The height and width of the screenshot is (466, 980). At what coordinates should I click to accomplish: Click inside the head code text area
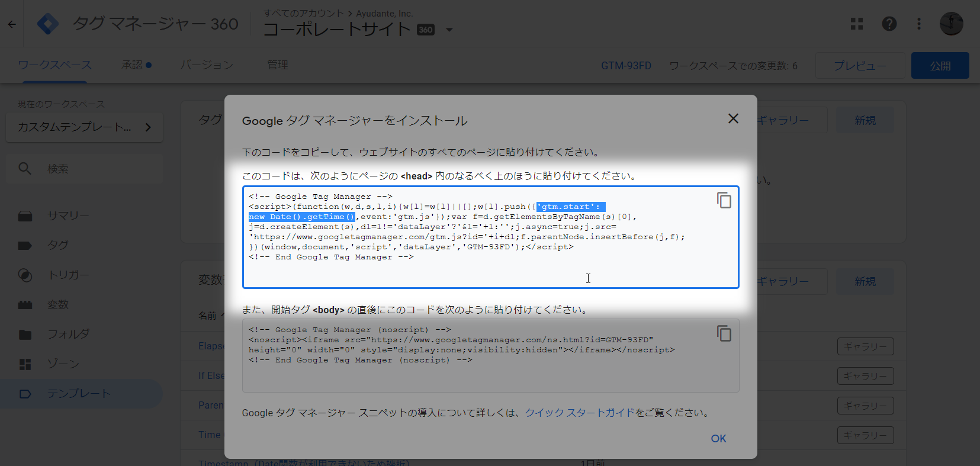pos(491,237)
